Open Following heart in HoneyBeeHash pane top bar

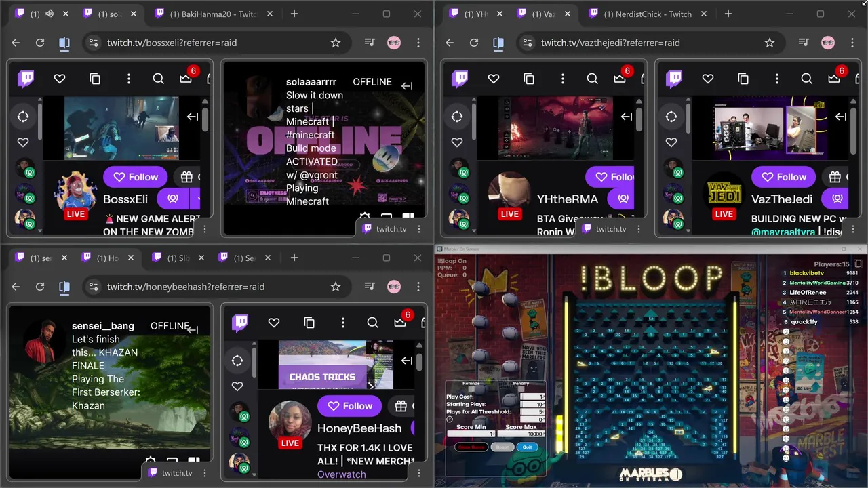(x=274, y=323)
